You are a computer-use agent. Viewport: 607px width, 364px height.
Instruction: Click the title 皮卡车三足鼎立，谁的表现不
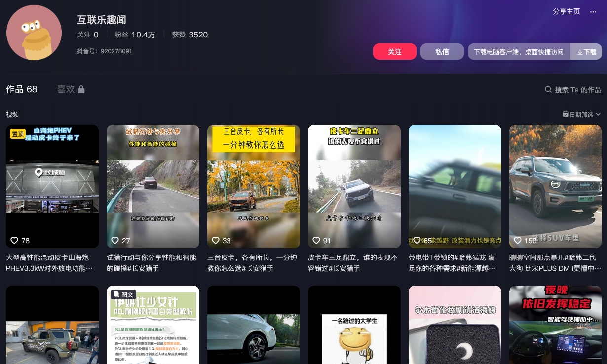coord(353,263)
